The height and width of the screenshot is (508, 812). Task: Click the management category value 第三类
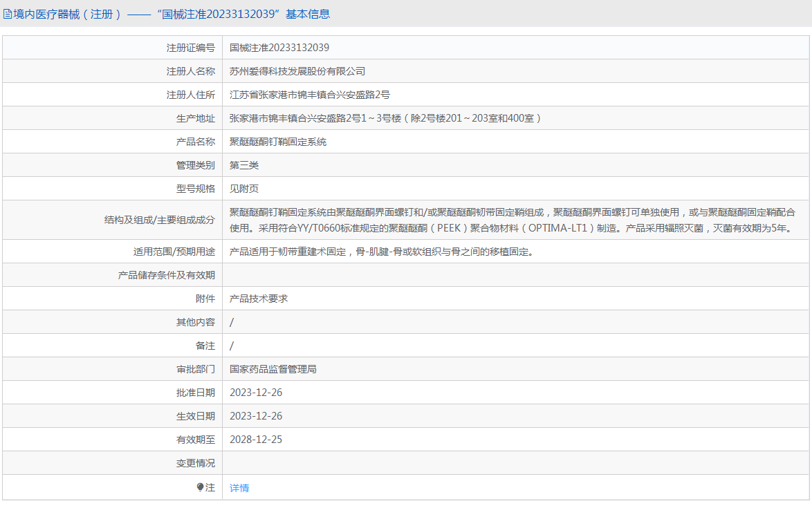point(244,165)
